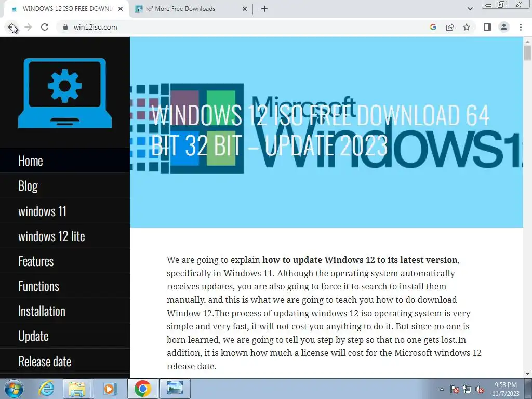Bookmark this page with the star icon
This screenshot has width=532, height=399.
467,27
